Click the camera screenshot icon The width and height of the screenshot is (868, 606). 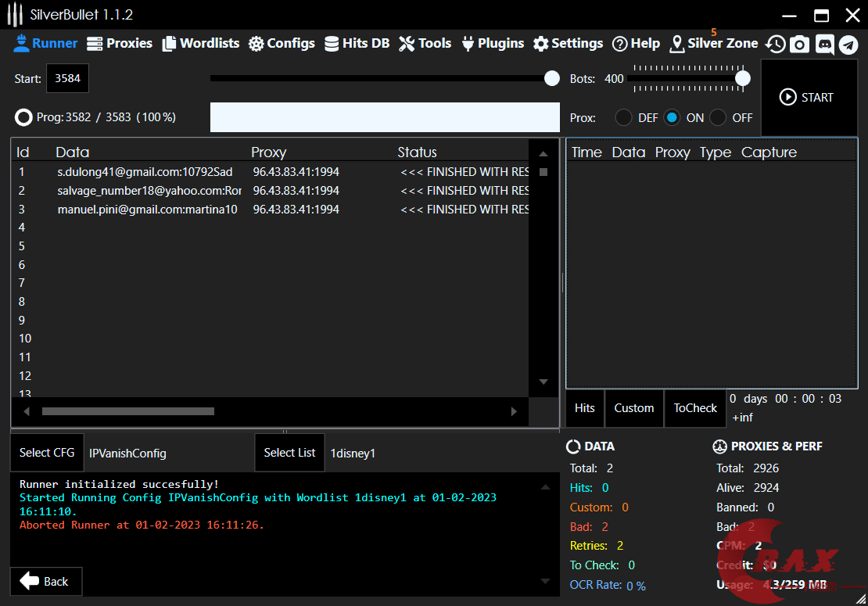click(x=799, y=45)
